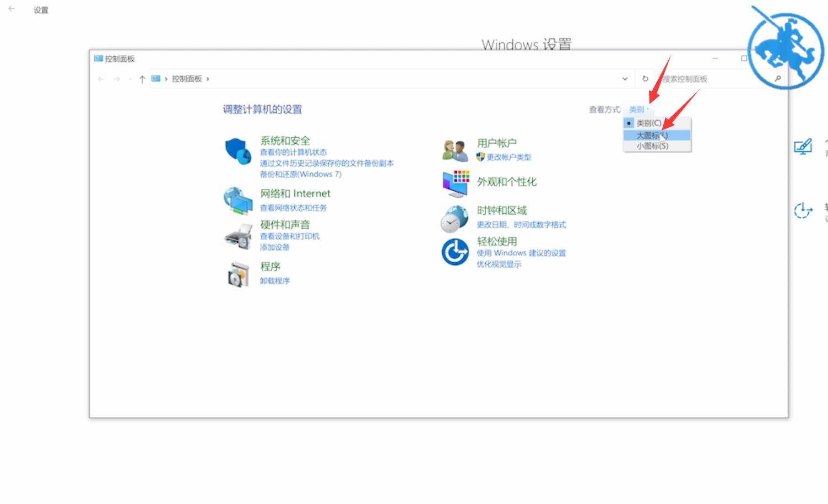Click the circular clock arrow icon in Settings window
Image resolution: width=828 pixels, height=504 pixels.
(803, 210)
